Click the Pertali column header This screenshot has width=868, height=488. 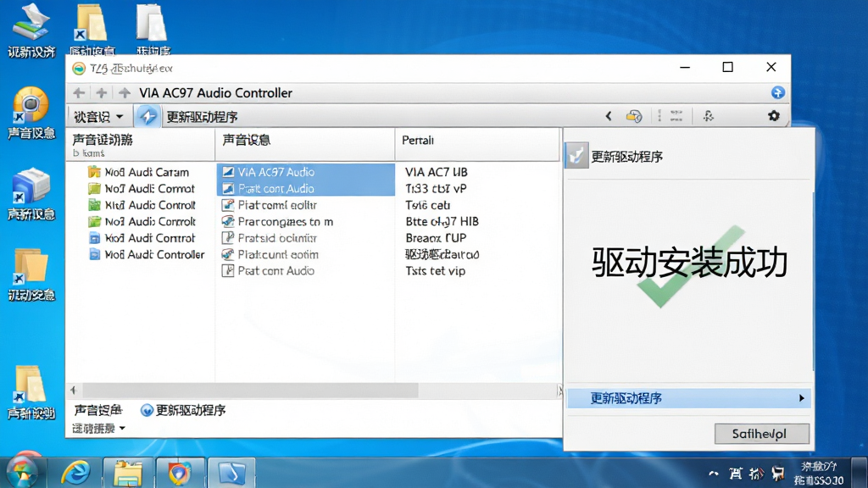coord(477,145)
